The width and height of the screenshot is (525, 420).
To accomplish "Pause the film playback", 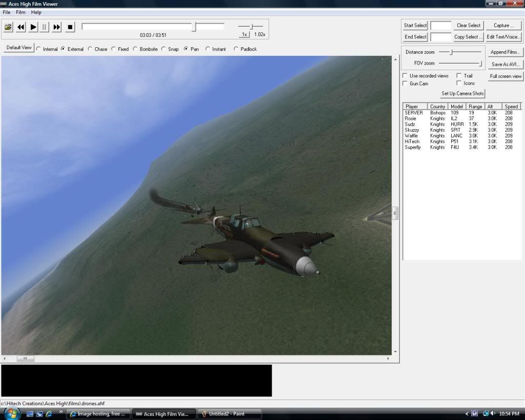I will coord(44,27).
